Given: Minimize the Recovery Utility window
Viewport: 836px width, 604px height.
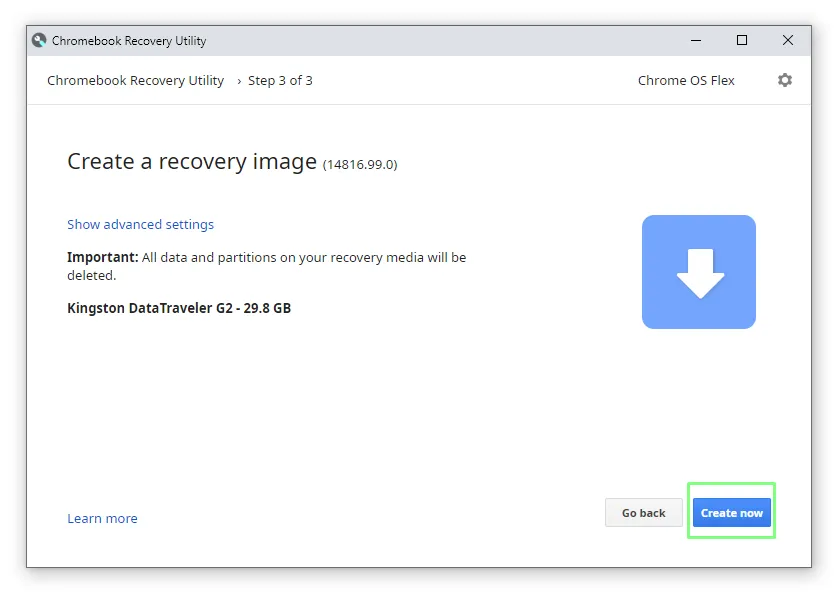Looking at the screenshot, I should [696, 41].
